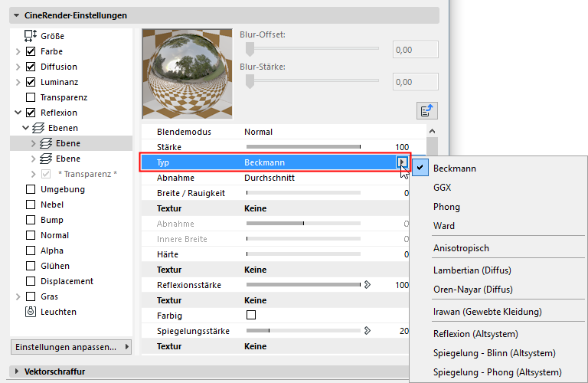Expand the Vektorschraffur panel
588x383 pixels.
[x=16, y=372]
